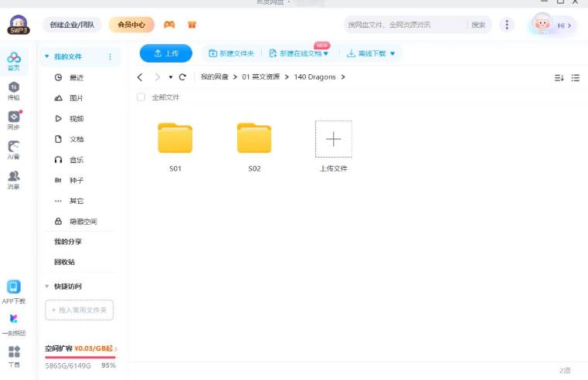Navigate to 01 英文资源 breadcrumb
The height and width of the screenshot is (380, 588).
(261, 76)
